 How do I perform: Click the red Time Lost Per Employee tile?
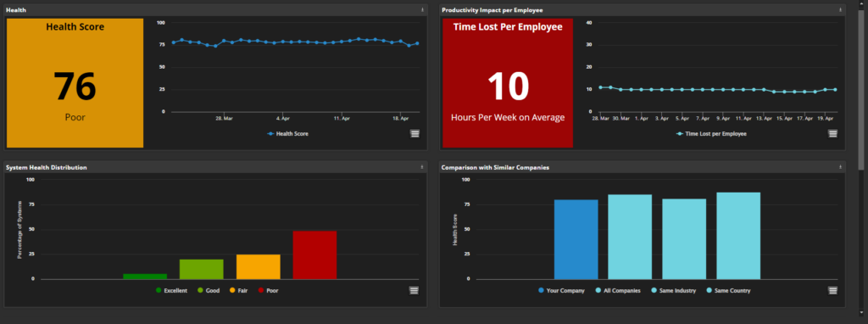pos(508,83)
